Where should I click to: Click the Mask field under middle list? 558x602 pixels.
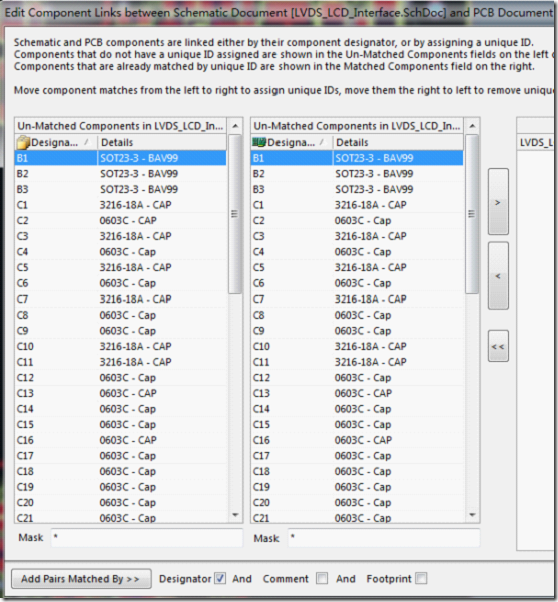click(384, 537)
